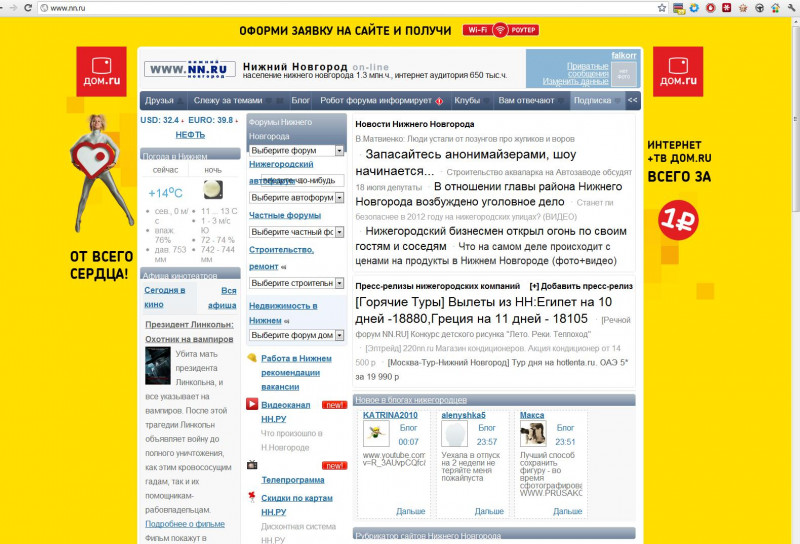Open the Chrome wrench settings menu
Image resolution: width=800 pixels, height=544 pixels.
pyautogui.click(x=792, y=8)
